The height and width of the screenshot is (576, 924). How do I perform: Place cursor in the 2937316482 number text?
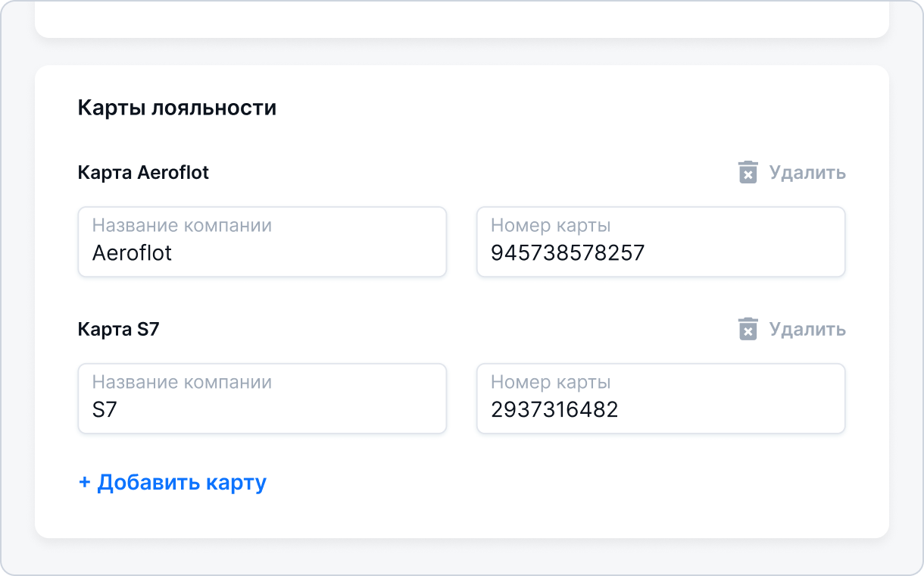point(554,410)
